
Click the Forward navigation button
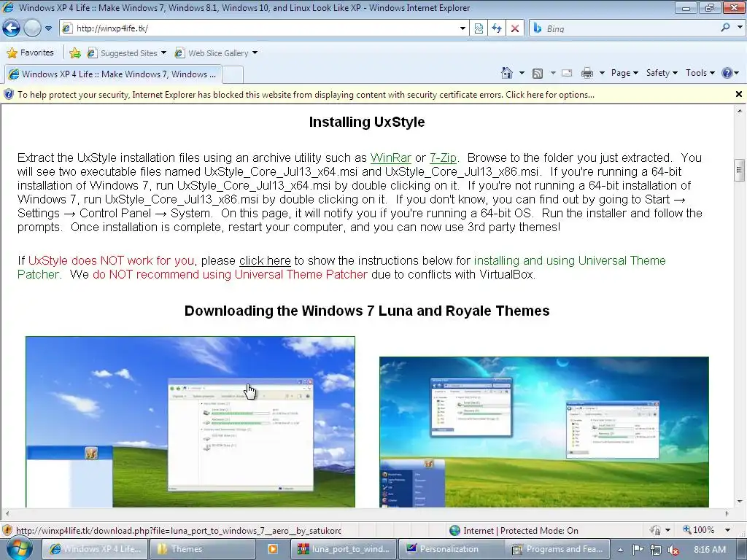pyautogui.click(x=32, y=28)
